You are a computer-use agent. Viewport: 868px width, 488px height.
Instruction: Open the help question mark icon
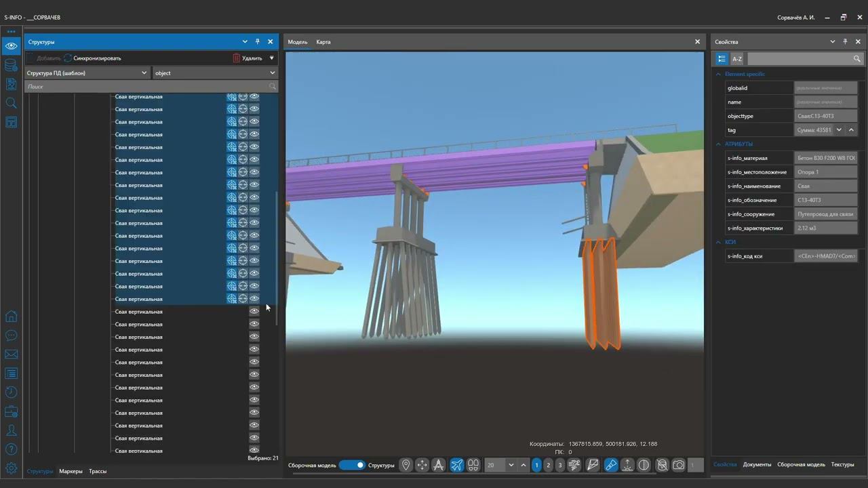click(x=11, y=449)
